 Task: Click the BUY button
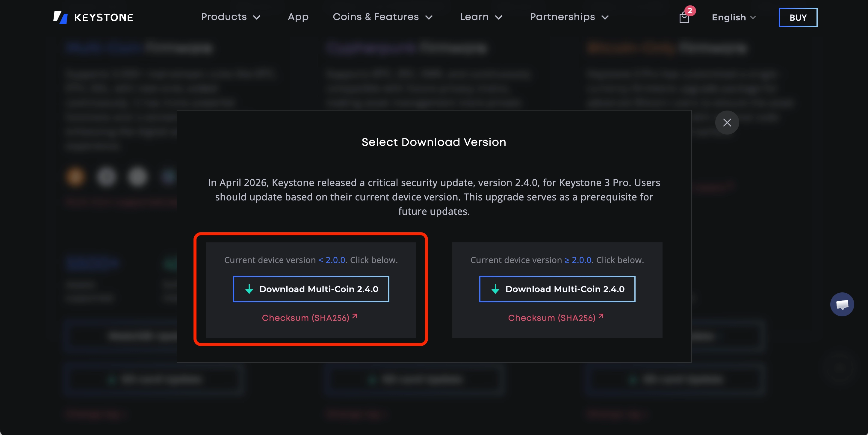798,17
